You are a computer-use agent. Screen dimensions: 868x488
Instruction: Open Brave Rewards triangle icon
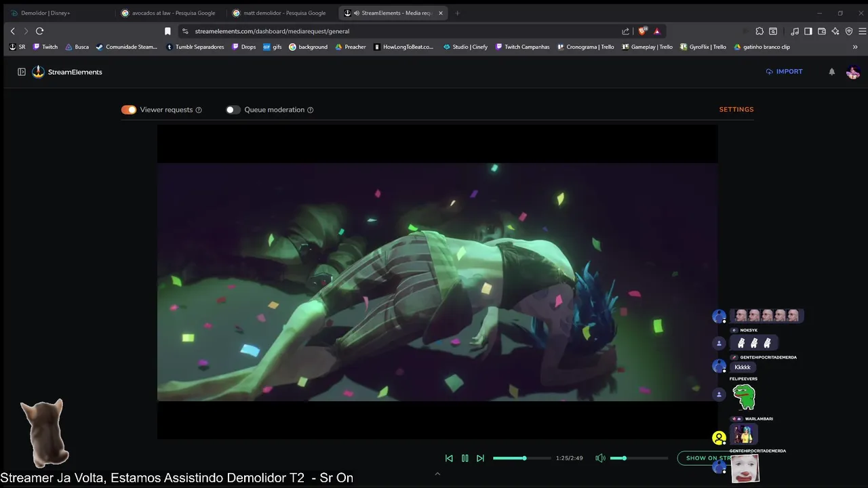coord(657,31)
